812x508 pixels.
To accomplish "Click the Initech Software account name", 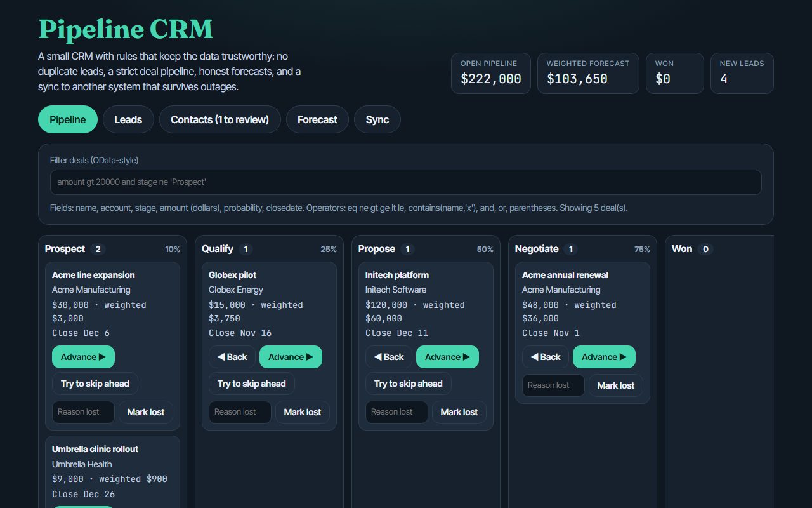I will 396,290.
